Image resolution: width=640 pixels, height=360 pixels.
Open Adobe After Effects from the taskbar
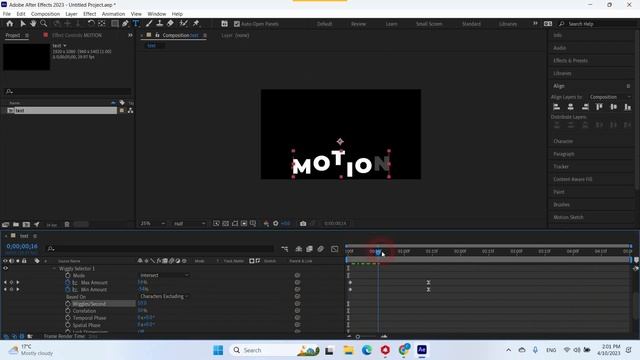pyautogui.click(x=422, y=350)
